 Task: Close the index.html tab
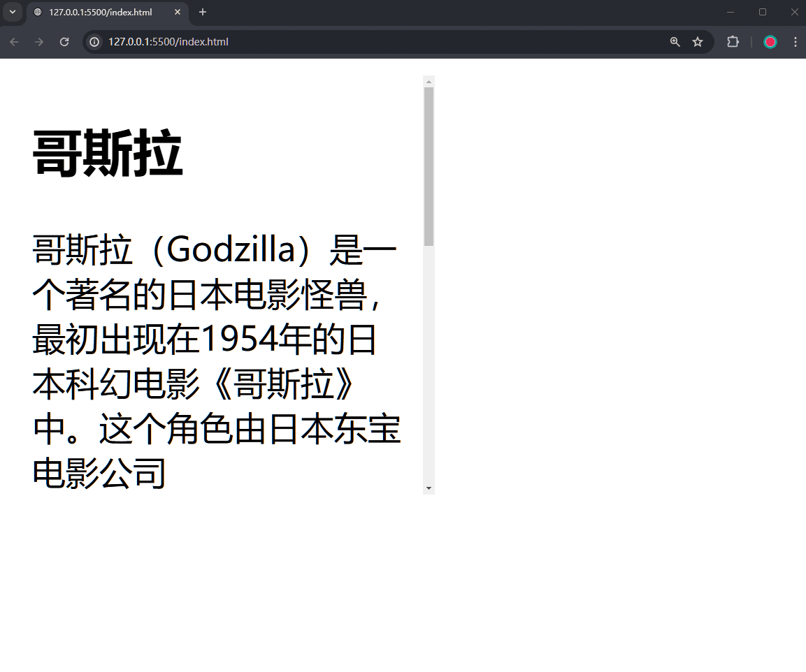(x=177, y=12)
